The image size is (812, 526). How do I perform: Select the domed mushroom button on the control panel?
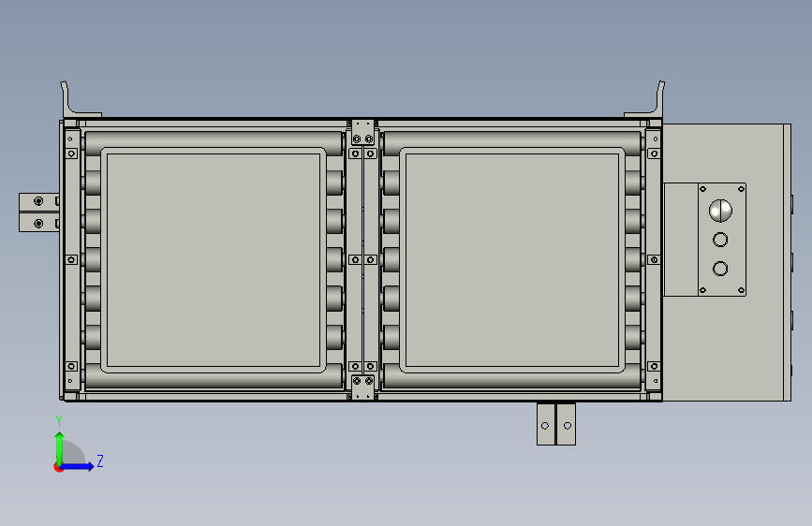pos(720,211)
